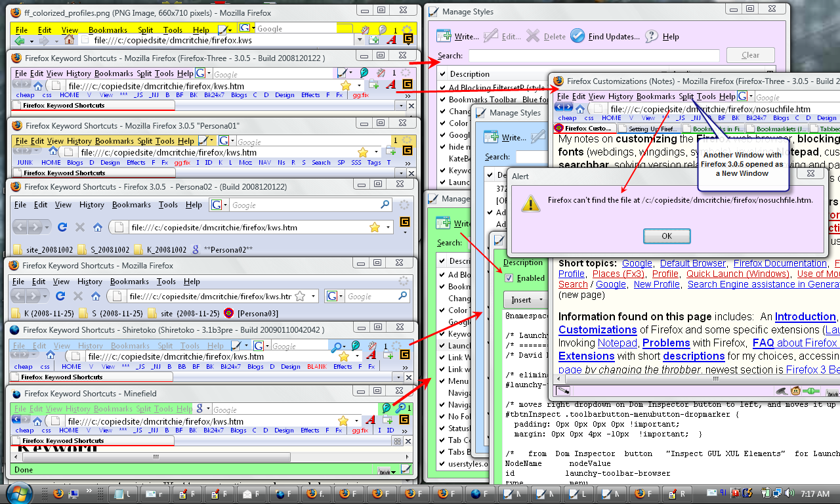This screenshot has width=840, height=504.
Task: Switch to 'Setting Up Firef...' tab
Action: point(648,129)
